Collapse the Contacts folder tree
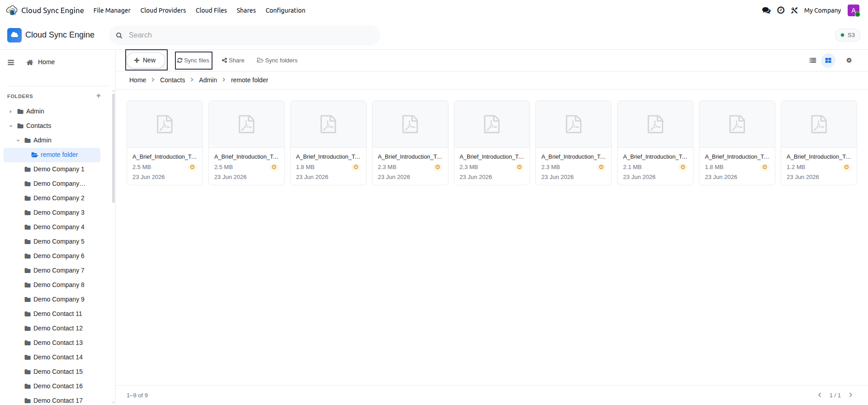This screenshot has height=405, width=868. point(11,126)
